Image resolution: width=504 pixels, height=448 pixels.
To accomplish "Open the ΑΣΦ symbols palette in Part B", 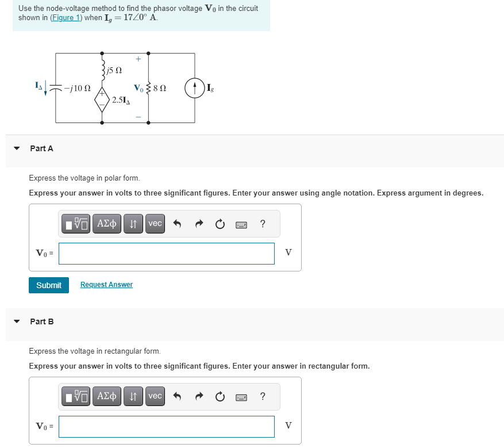I will point(106,396).
